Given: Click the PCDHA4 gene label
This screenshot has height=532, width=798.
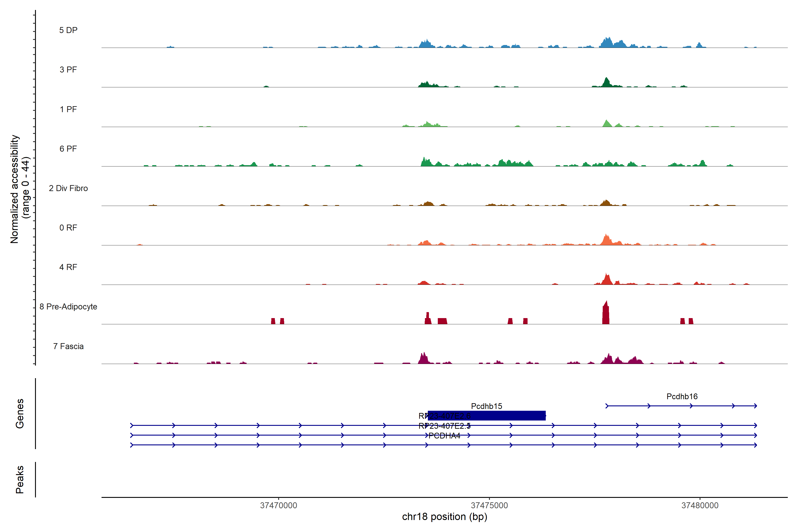Looking at the screenshot, I should (x=444, y=436).
